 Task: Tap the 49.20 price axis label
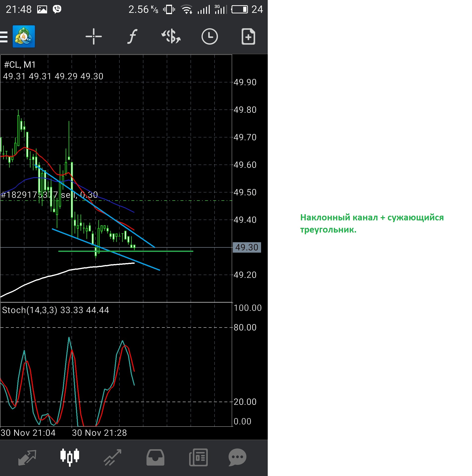pos(245,275)
